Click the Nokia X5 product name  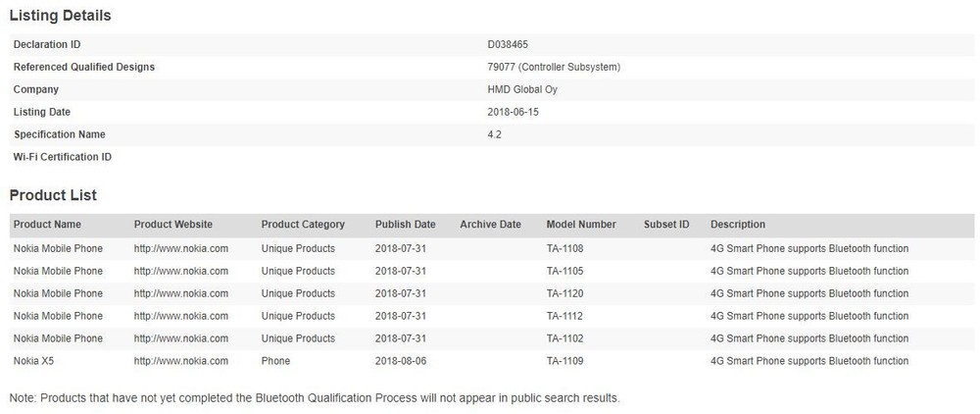tap(34, 361)
